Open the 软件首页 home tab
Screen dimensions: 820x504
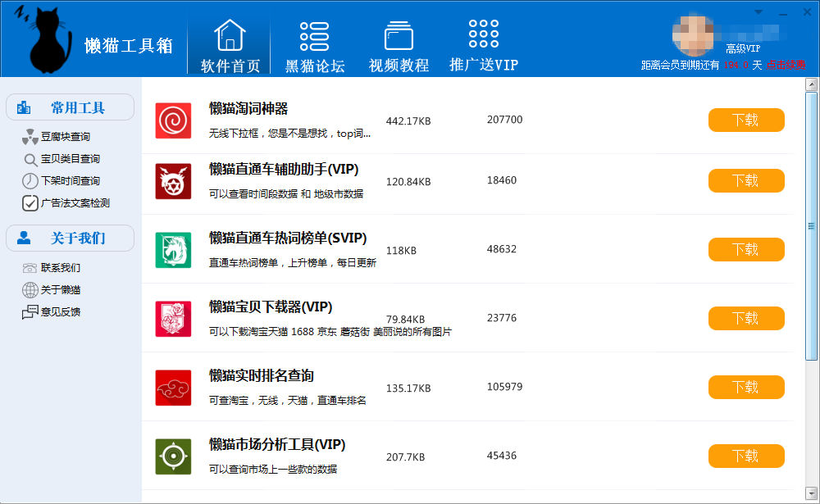click(230, 47)
